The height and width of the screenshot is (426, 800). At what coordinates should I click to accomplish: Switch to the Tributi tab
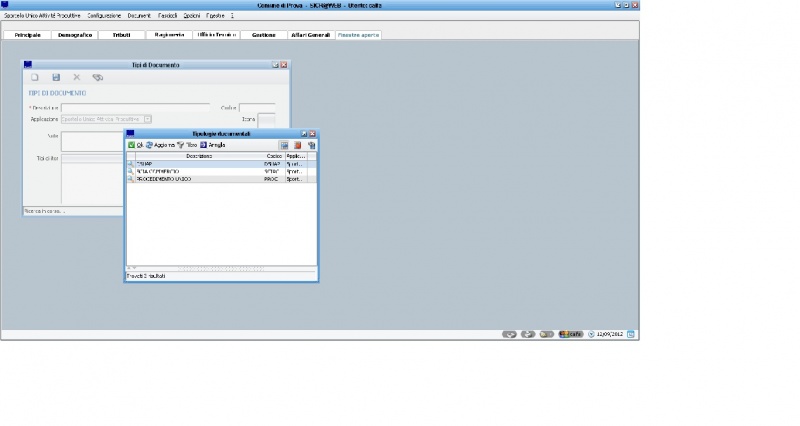(x=121, y=35)
